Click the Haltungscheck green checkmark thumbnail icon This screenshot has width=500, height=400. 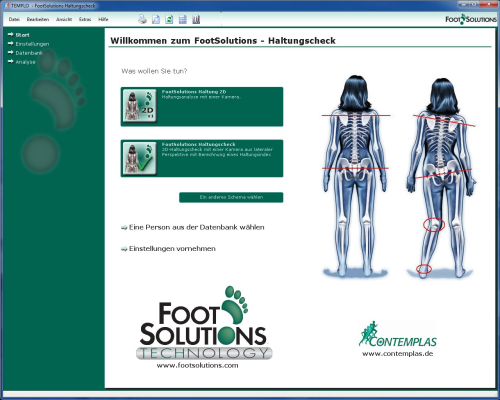140,158
